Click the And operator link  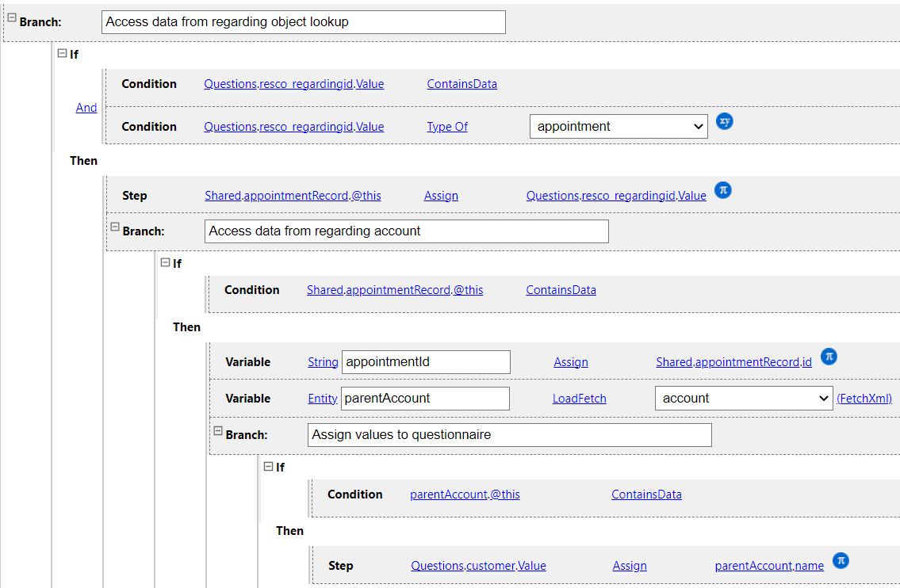(86, 108)
